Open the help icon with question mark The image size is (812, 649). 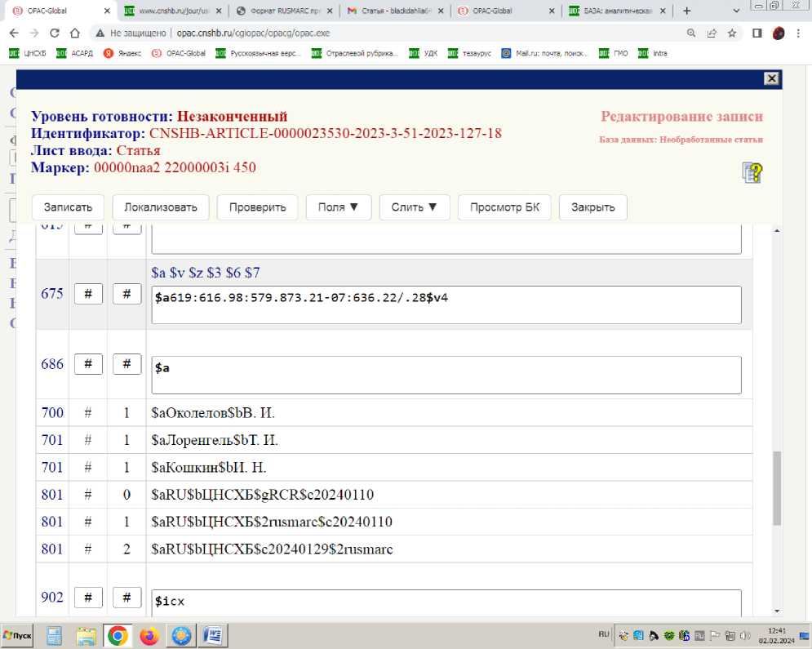(x=752, y=172)
